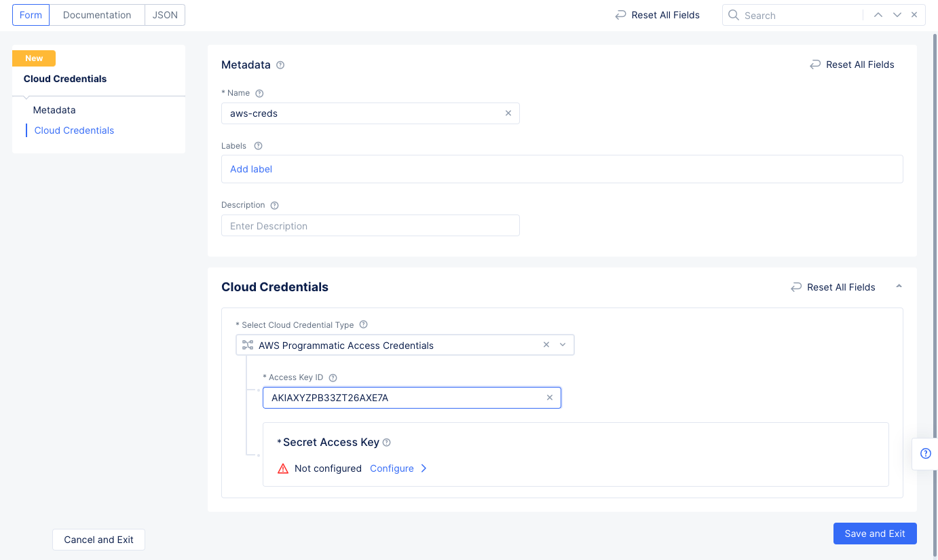
Task: Open the Documentation tab
Action: pos(96,14)
